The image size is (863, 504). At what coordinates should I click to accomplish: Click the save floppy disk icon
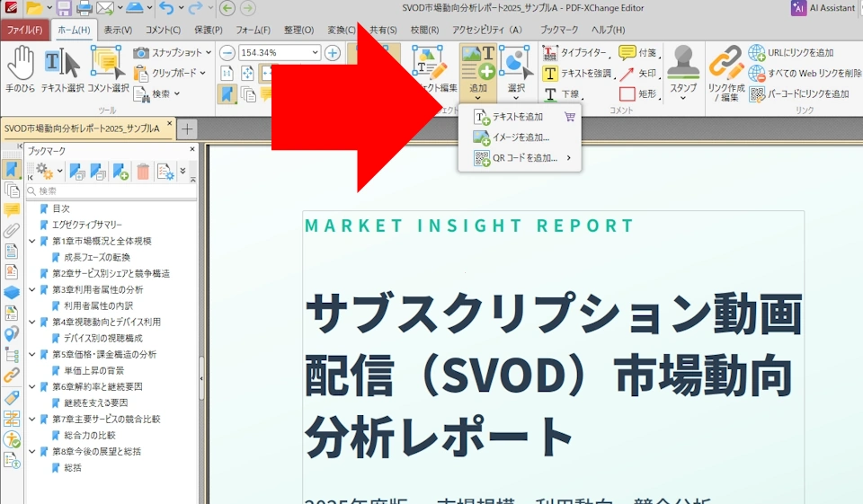point(64,8)
